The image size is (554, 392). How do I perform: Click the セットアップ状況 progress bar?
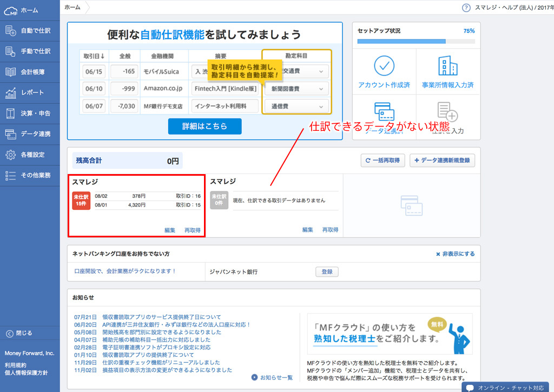point(416,41)
